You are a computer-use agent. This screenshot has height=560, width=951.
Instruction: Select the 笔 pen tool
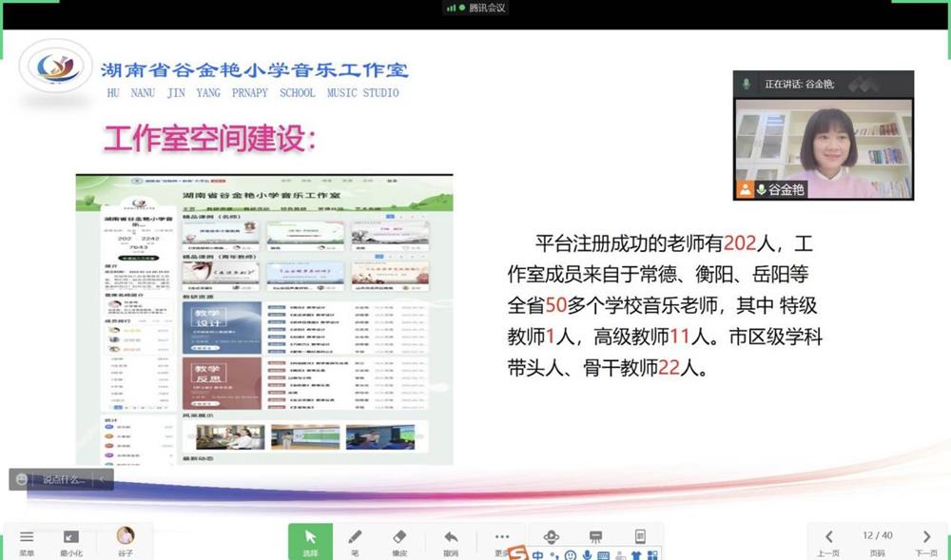356,538
